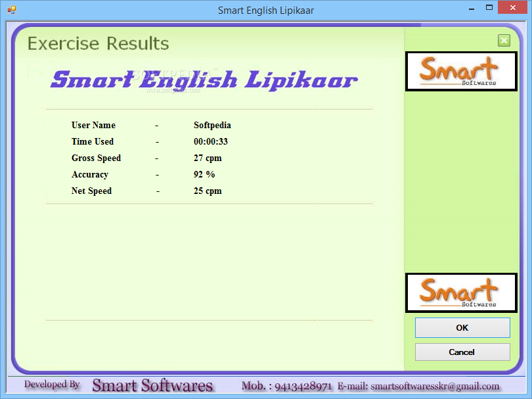
Task: Click the Cancel button
Action: (x=462, y=352)
